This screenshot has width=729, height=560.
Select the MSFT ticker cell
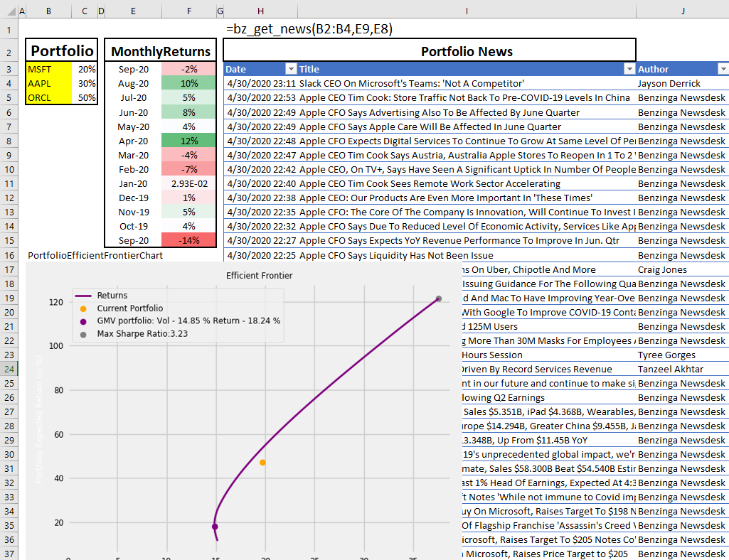point(49,69)
